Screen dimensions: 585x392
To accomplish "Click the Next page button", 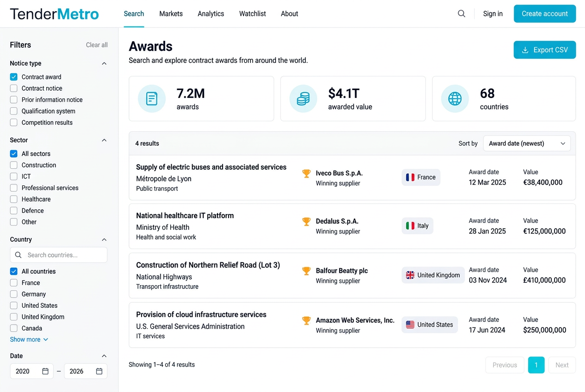I will pos(562,365).
